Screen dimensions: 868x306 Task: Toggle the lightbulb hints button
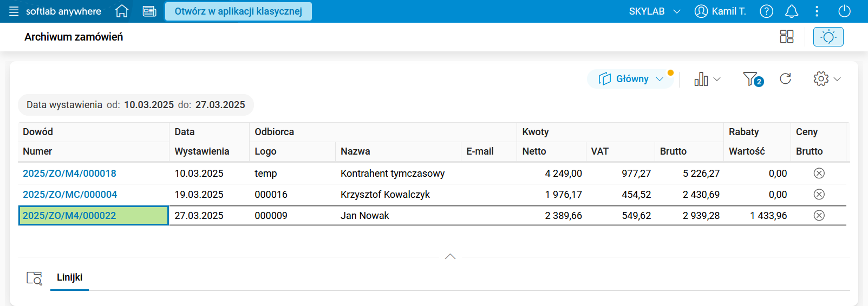click(828, 37)
